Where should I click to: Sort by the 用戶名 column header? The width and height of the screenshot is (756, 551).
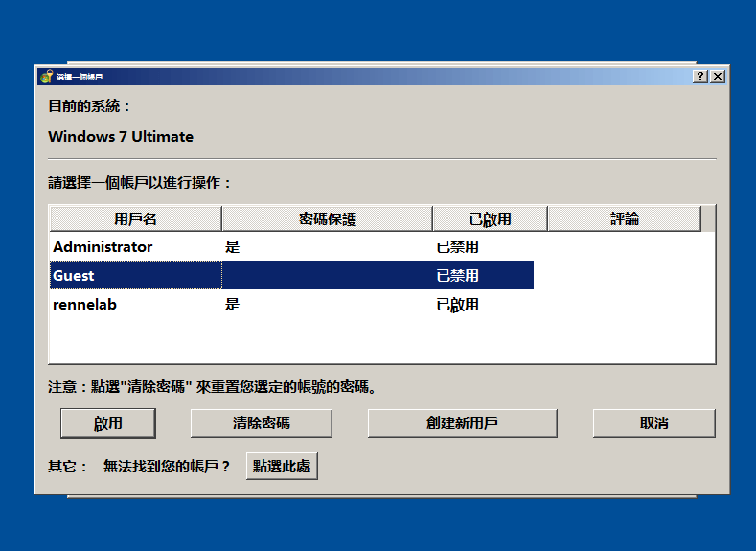click(x=135, y=218)
